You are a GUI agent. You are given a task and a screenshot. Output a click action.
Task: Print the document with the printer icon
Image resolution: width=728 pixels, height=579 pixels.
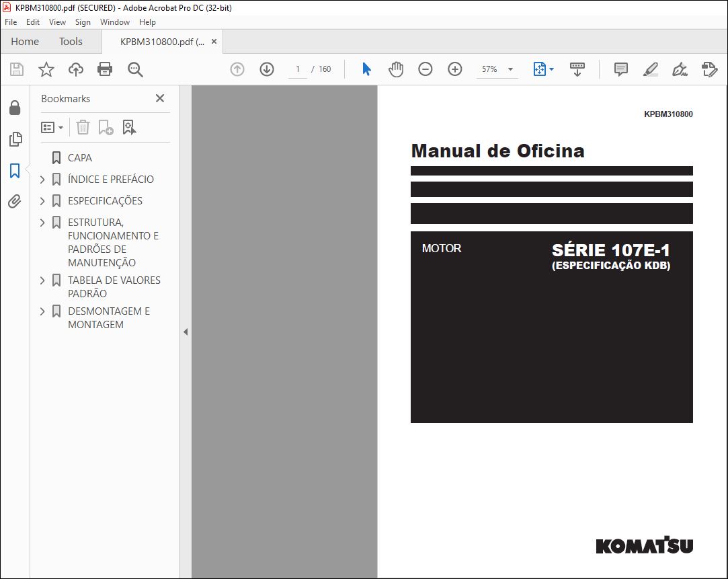[x=105, y=69]
